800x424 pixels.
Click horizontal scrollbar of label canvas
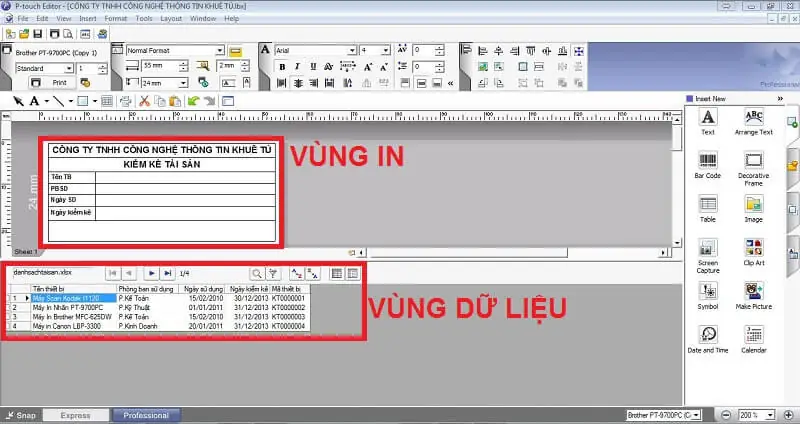coord(468,253)
